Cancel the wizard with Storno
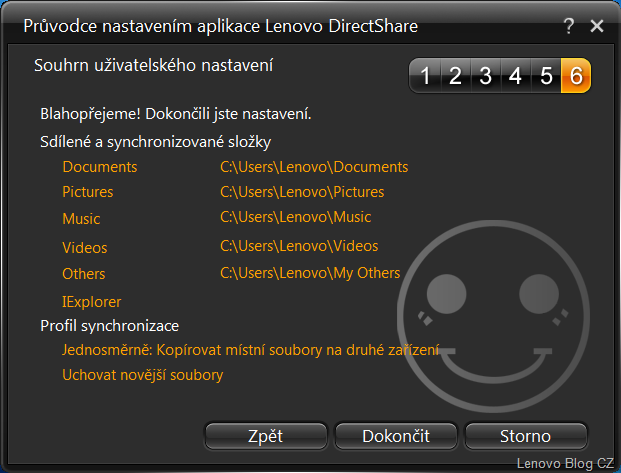This screenshot has width=621, height=473. click(525, 436)
